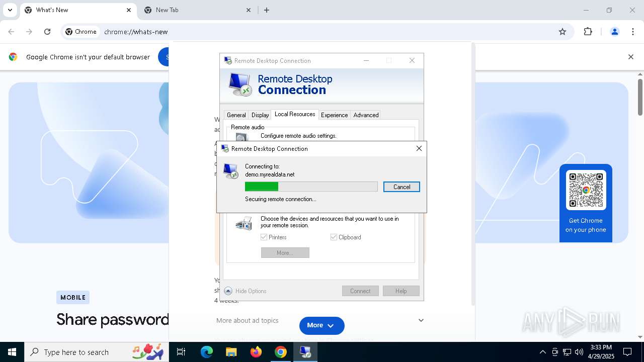Go to the Advanced tab
Image resolution: width=644 pixels, height=362 pixels.
(366, 115)
